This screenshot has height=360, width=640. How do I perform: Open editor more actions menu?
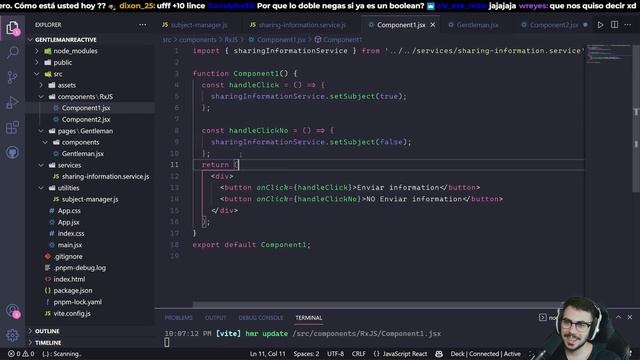(x=628, y=25)
